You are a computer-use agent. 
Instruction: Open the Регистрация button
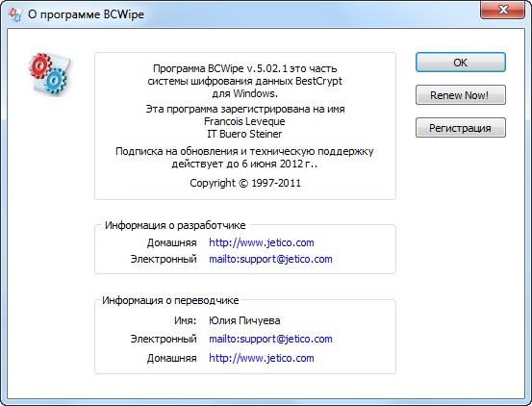coord(461,128)
